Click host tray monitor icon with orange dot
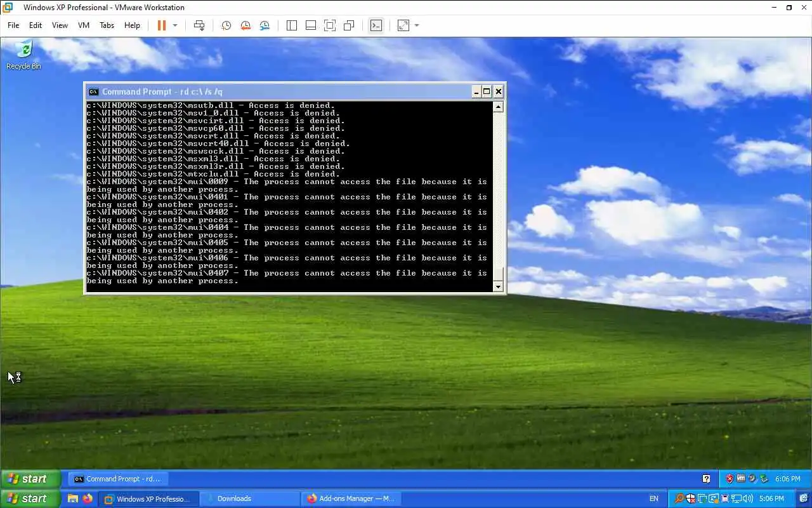 [x=714, y=498]
